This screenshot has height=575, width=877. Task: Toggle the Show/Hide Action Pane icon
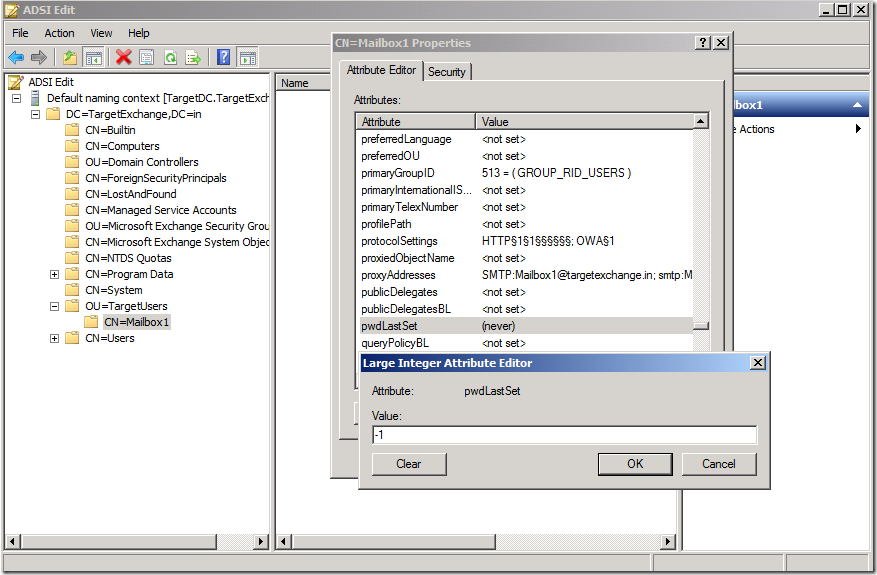click(x=247, y=57)
